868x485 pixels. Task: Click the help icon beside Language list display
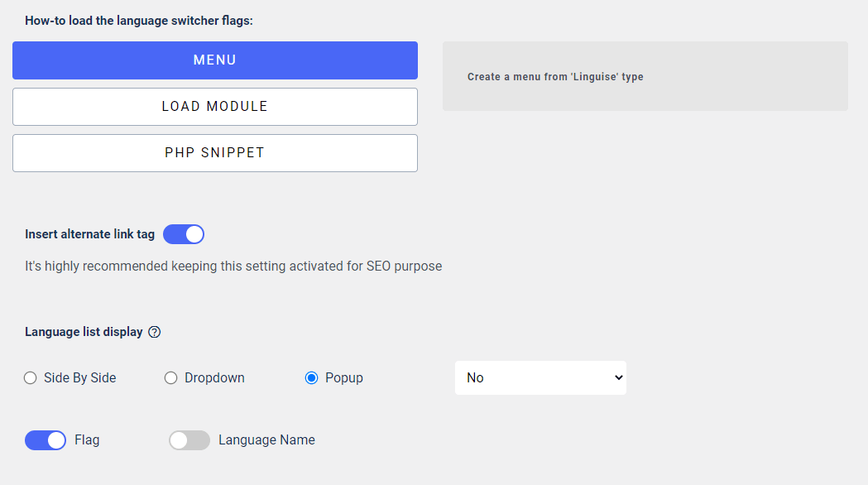click(155, 332)
